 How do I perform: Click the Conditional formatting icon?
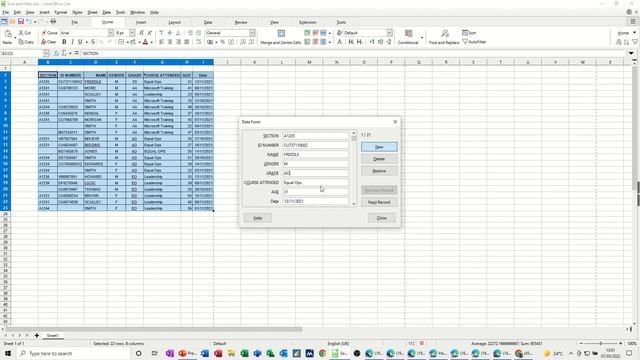(408, 33)
